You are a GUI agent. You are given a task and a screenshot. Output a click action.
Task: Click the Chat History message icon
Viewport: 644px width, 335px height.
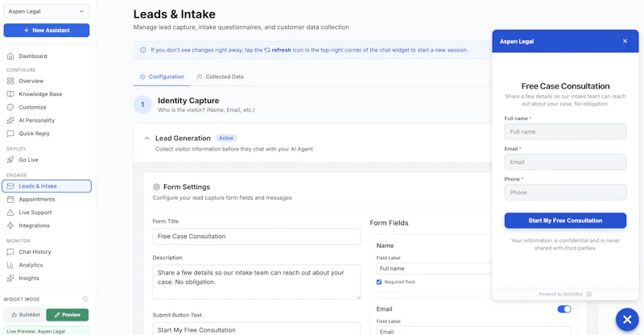pyautogui.click(x=10, y=252)
